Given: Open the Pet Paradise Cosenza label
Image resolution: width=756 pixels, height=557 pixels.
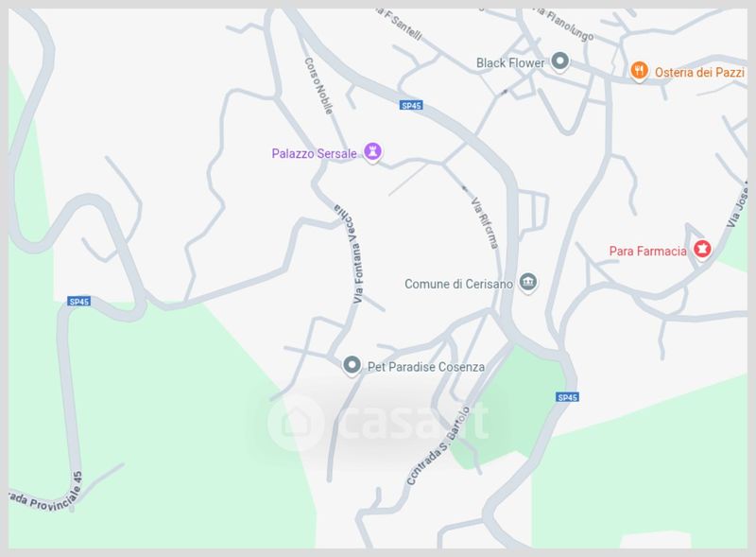Looking at the screenshot, I should 426,367.
